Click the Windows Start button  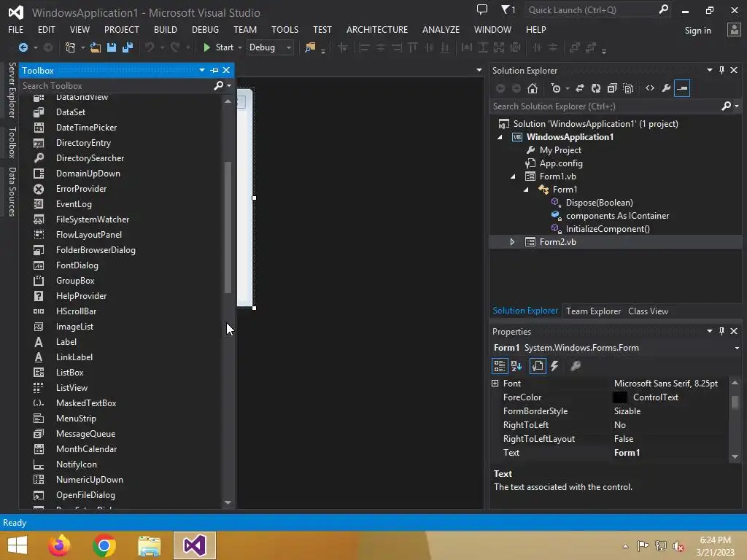pyautogui.click(x=18, y=545)
